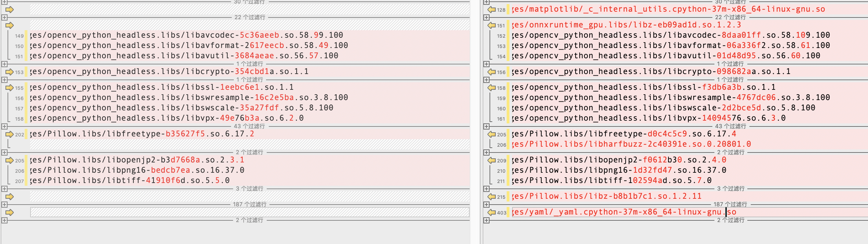Click right pane copy arrow beside line 403
Screen dimensions: 868x244
click(492, 212)
